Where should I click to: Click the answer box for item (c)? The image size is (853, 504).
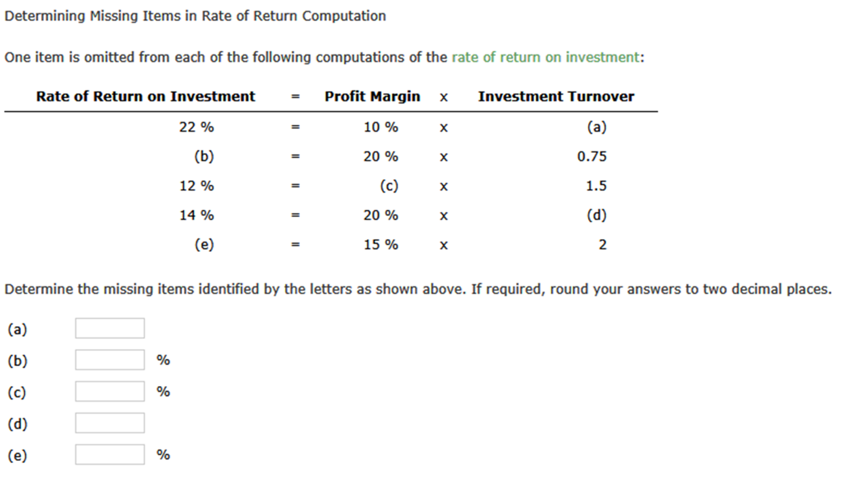tap(109, 391)
